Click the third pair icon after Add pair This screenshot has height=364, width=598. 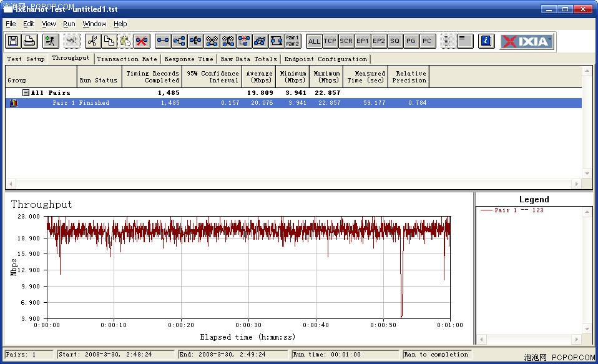coord(195,41)
